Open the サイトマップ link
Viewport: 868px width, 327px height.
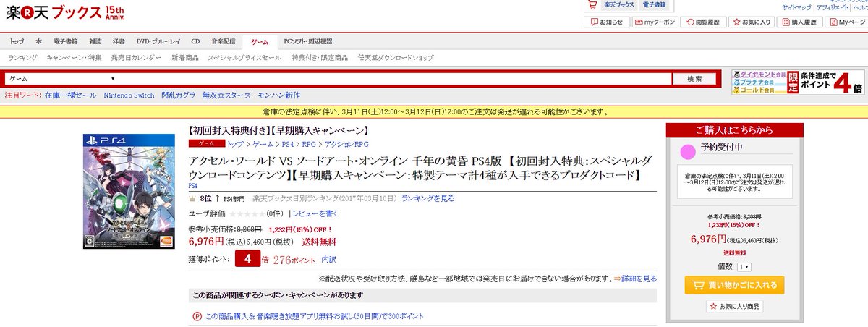tap(796, 7)
